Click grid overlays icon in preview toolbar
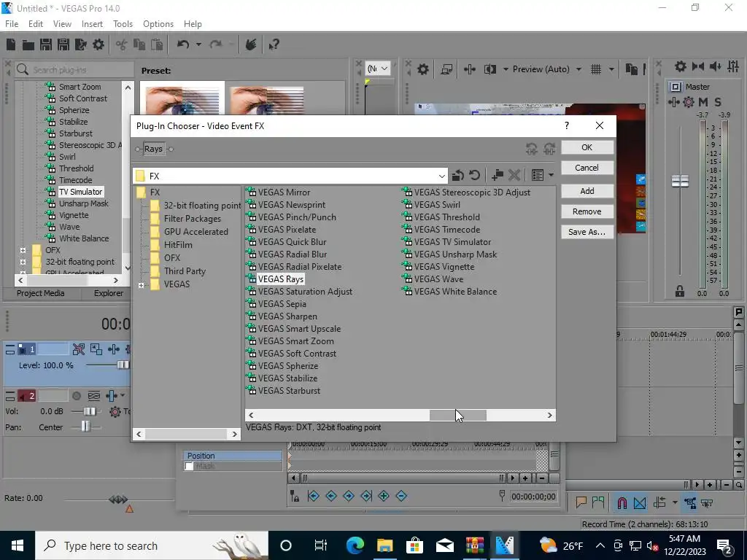747x560 pixels. click(x=596, y=69)
